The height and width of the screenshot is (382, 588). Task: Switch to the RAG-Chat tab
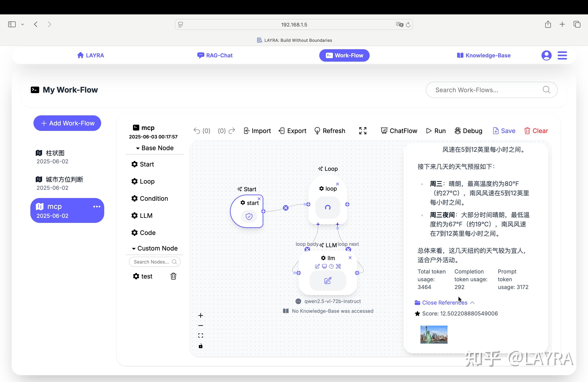[215, 55]
